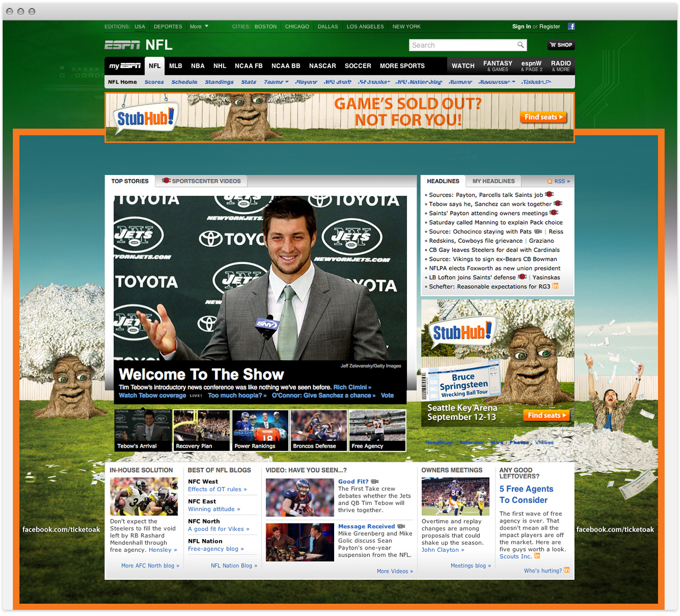Viewport: 680px width, 616px height.
Task: Select the NCAA FB navigation tab
Action: tap(249, 66)
